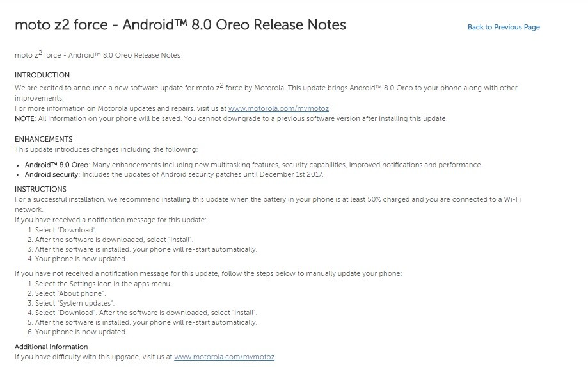The height and width of the screenshot is (367, 588).
Task: Click the 50% charged battery recommendation sentence
Action: [x=267, y=204]
